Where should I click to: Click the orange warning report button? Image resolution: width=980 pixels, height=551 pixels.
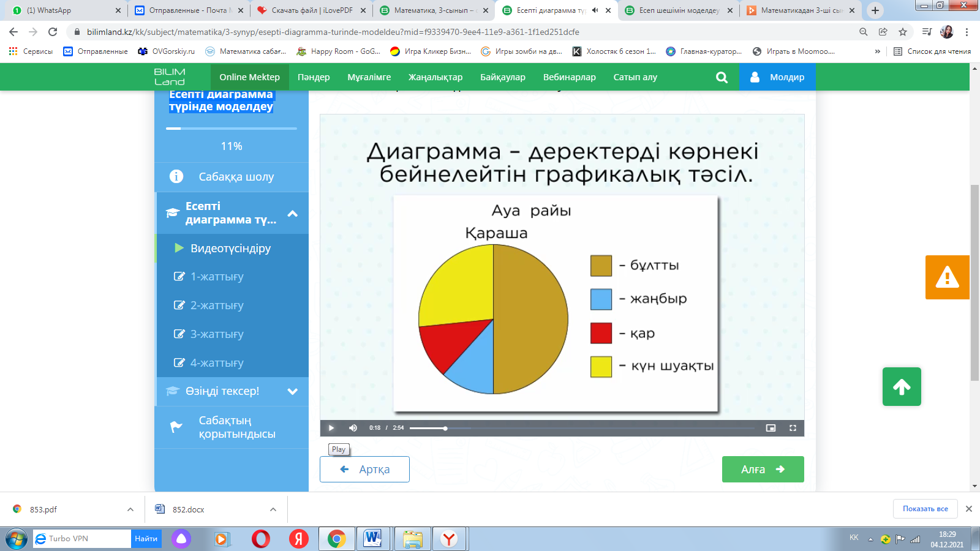pos(947,277)
